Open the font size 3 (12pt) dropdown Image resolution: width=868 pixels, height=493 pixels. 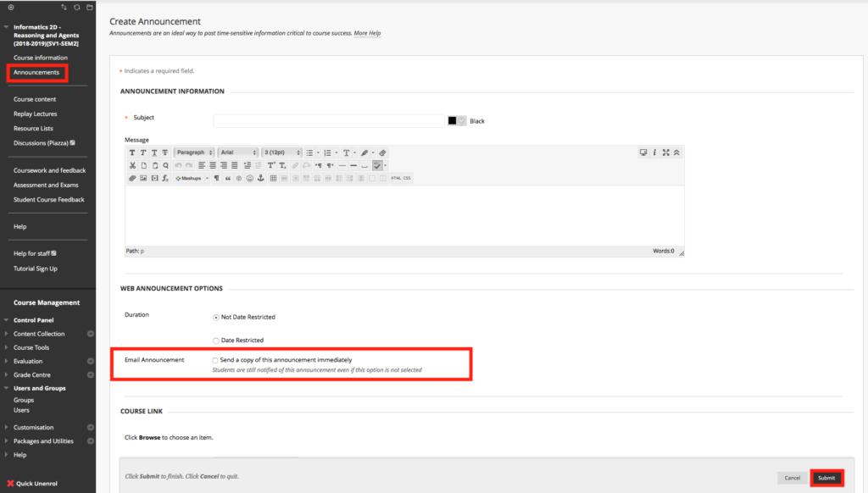(x=281, y=152)
